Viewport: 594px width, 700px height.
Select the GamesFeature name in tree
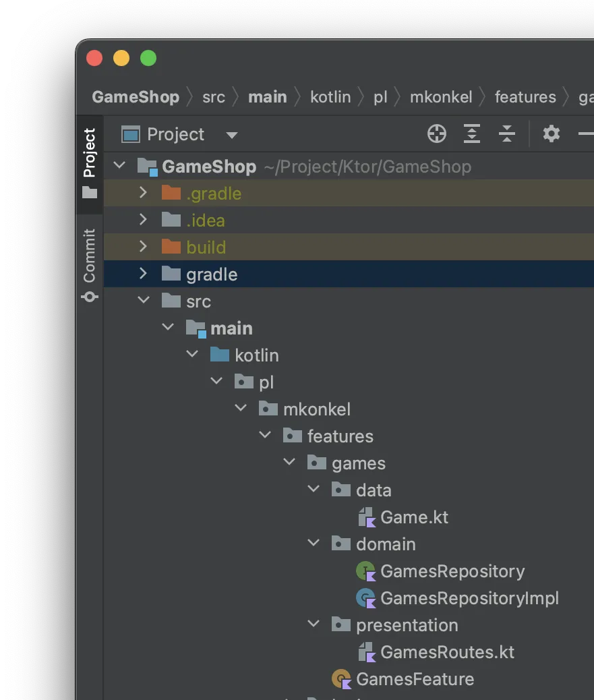tap(415, 680)
